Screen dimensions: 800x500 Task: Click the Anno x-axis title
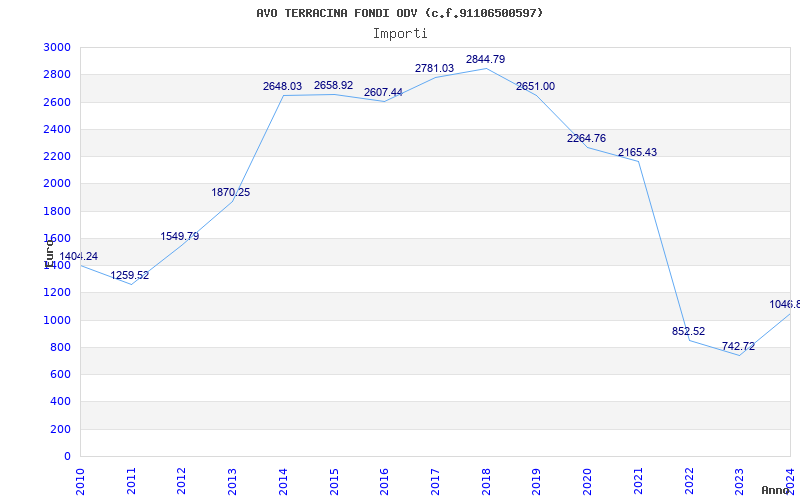coord(774,490)
